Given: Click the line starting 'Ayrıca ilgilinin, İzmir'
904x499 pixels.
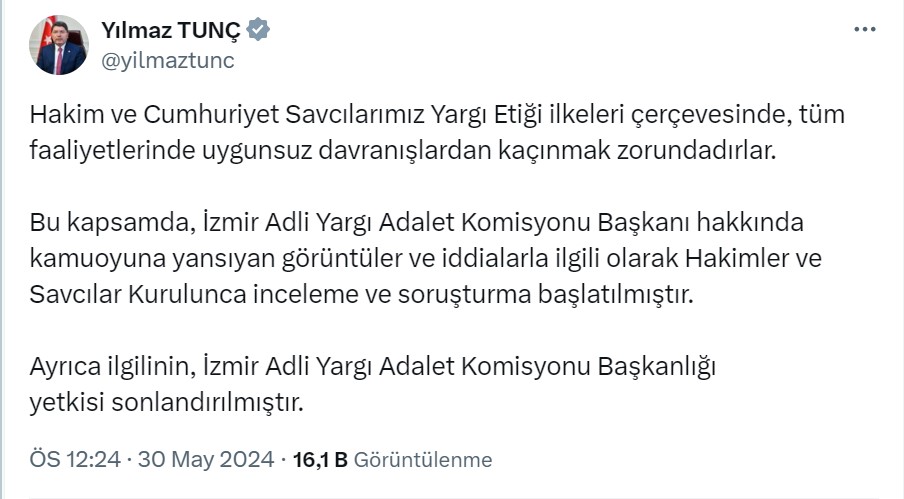Looking at the screenshot, I should 373,366.
